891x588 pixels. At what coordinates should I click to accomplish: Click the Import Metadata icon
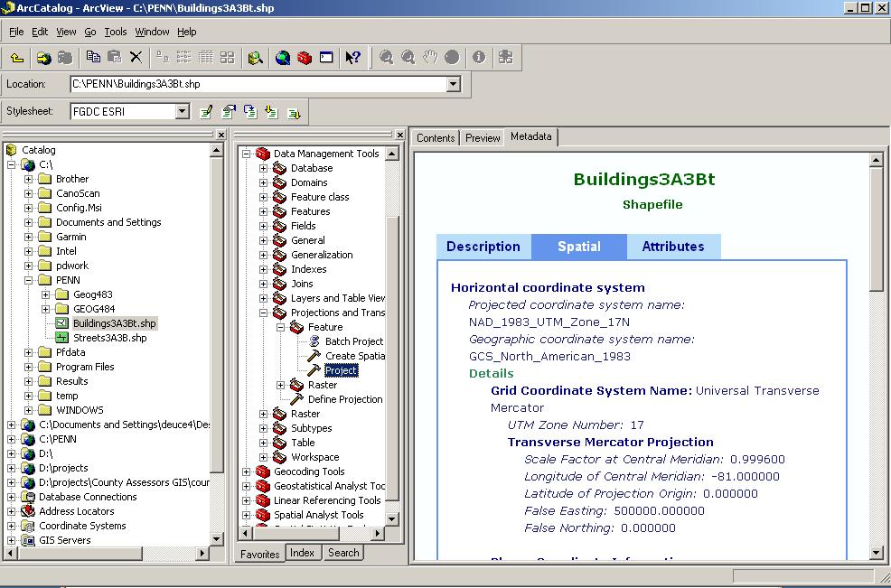click(272, 112)
